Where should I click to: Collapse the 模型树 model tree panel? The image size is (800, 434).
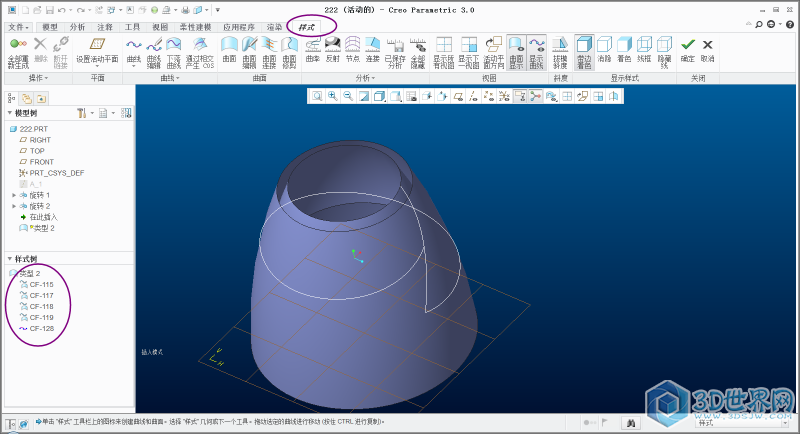(10, 113)
